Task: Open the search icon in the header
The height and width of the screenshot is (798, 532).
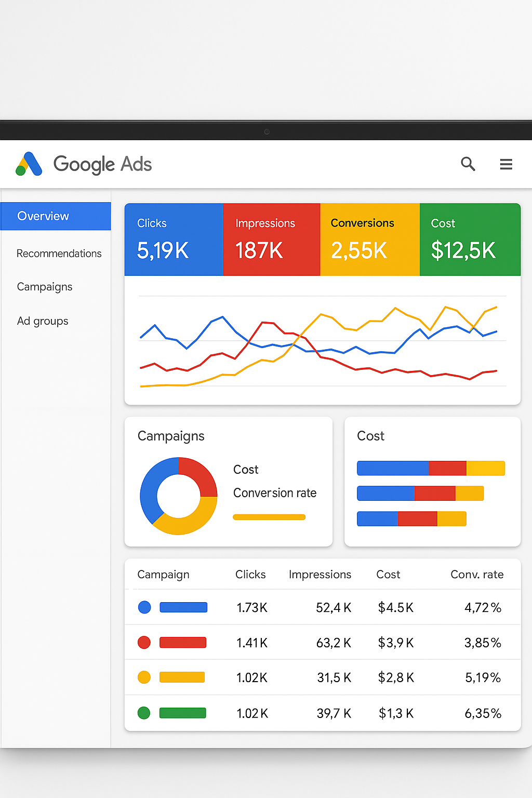Action: tap(468, 164)
